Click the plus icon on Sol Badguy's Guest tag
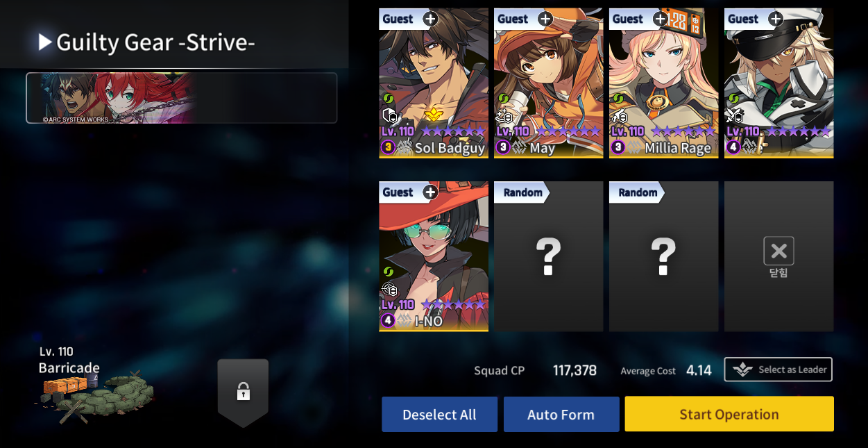The width and height of the screenshot is (868, 448). tap(430, 19)
